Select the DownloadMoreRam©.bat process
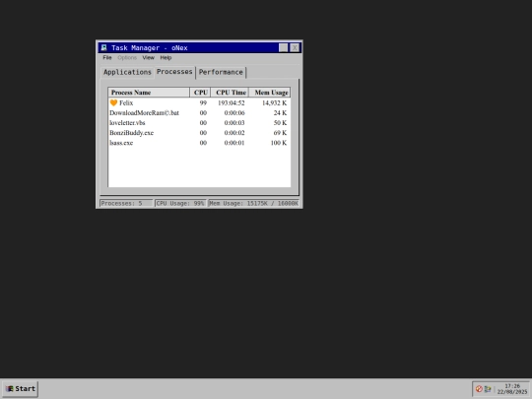The height and width of the screenshot is (399, 532). (x=199, y=113)
